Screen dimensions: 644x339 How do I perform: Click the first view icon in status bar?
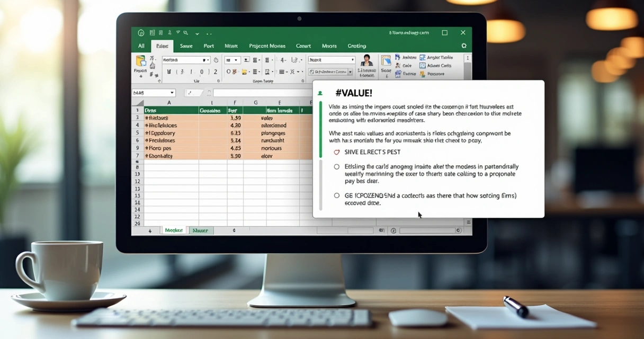[382, 230]
